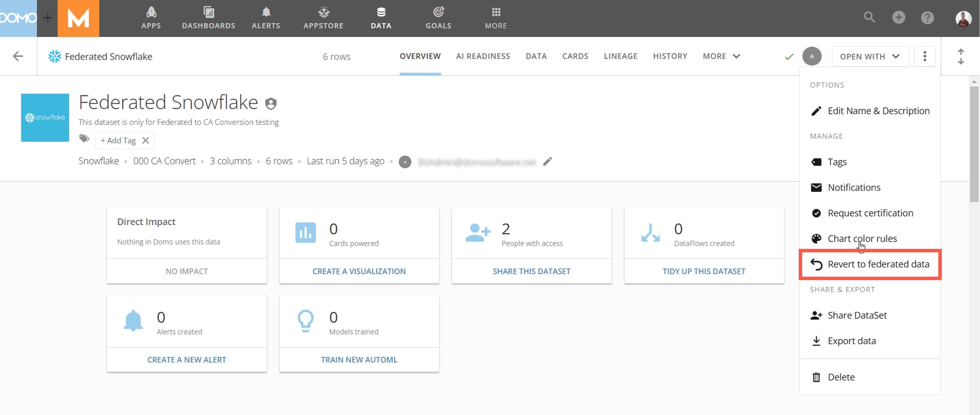Switch to the AI Readiness tab

(483, 56)
